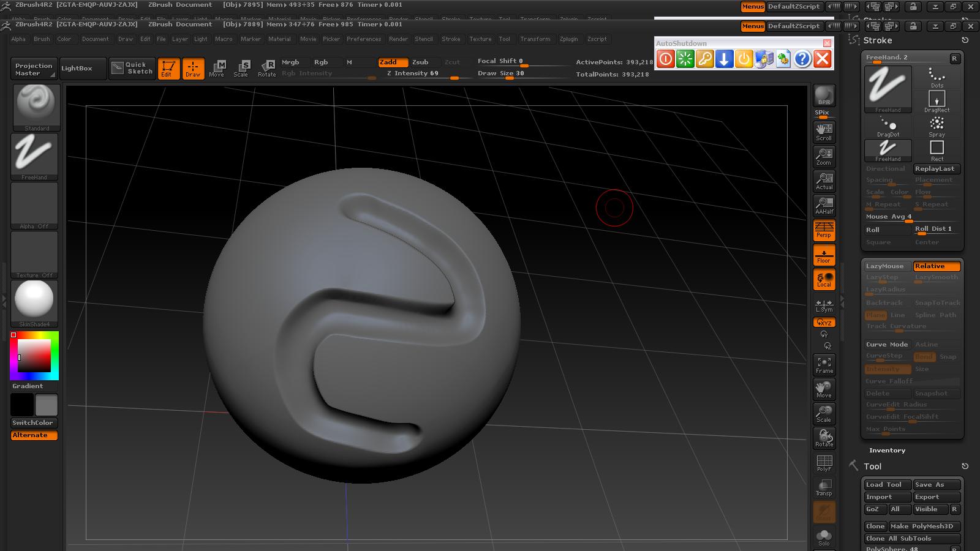Toggle LazyMouse on
Image resolution: width=980 pixels, height=551 pixels.
pos(888,266)
